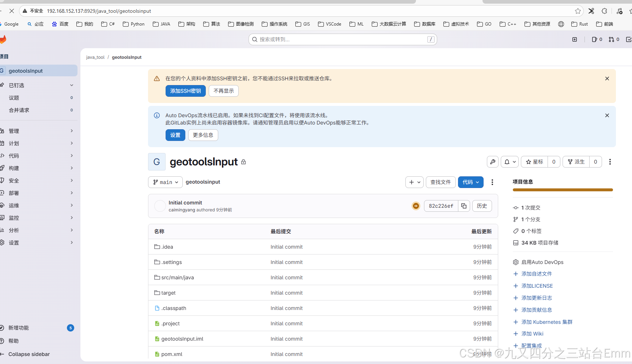Screen dimensions: 632x364
Task: Open the Python bookmarks folder
Action: coord(134,24)
